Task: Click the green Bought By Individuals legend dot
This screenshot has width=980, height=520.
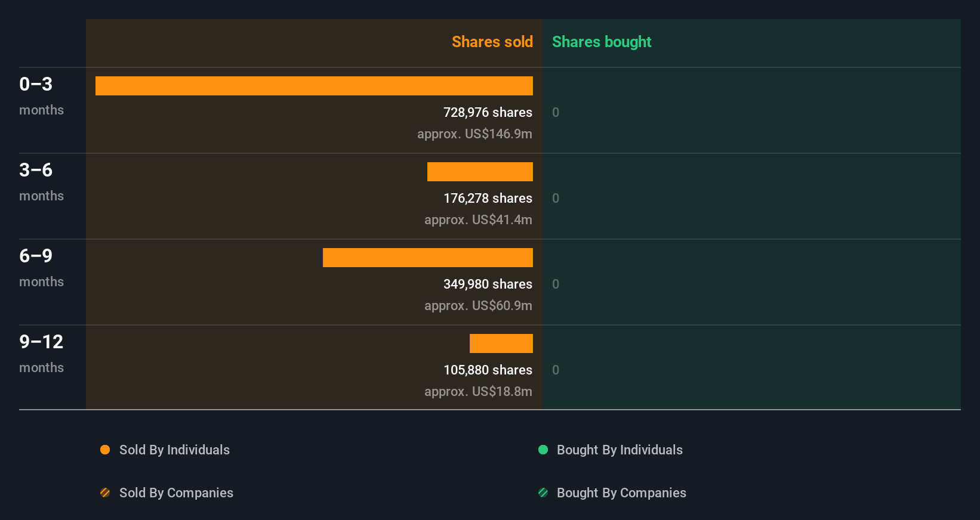Action: click(543, 450)
